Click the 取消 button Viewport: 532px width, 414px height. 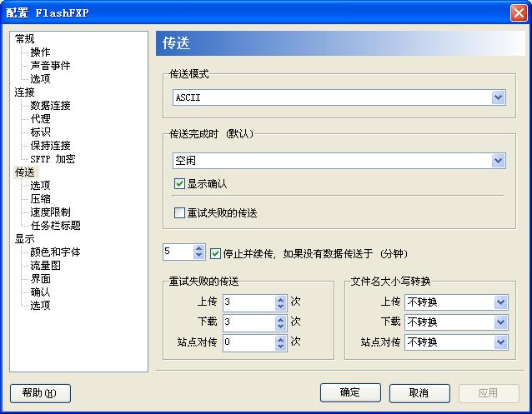(x=419, y=393)
